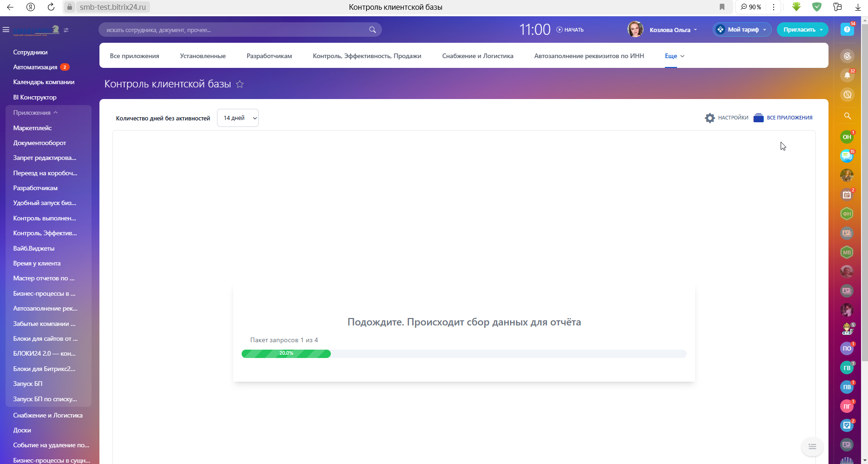This screenshot has height=464, width=868.
Task: Click the company logo in header
Action: pyautogui.click(x=36, y=30)
